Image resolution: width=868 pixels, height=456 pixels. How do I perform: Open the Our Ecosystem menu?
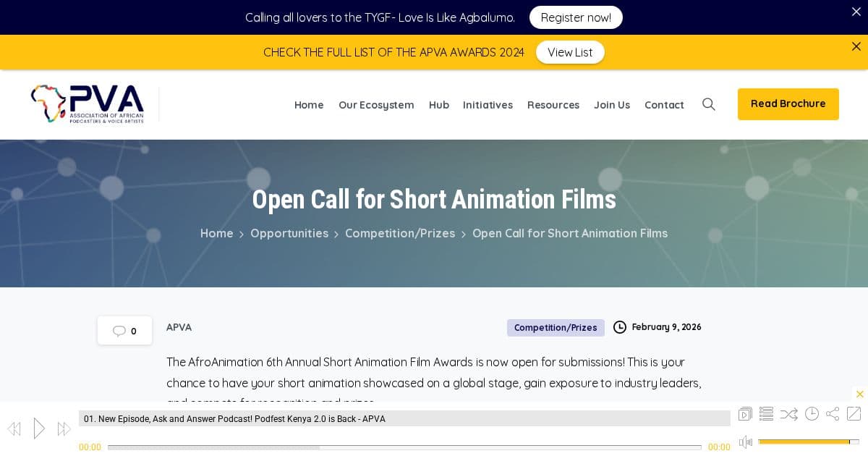(376, 105)
